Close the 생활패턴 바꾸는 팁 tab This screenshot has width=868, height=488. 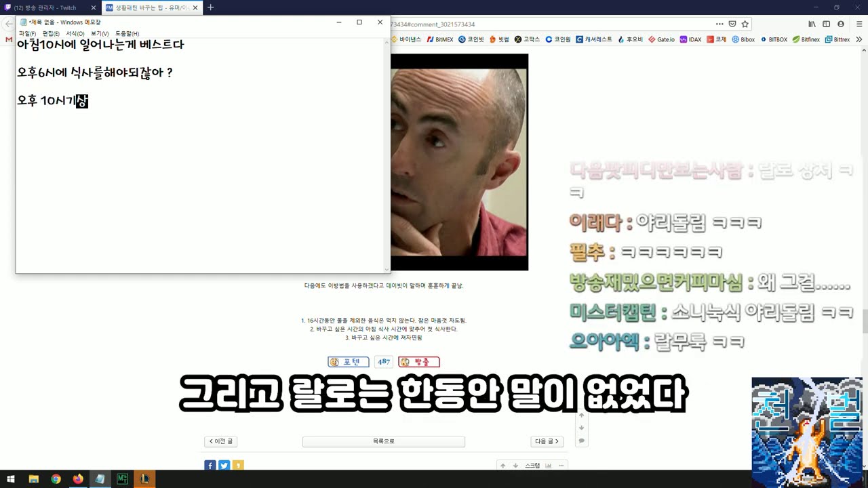(195, 7)
